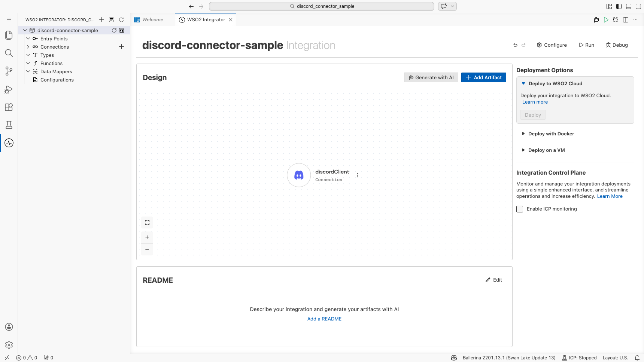
Task: Select the WSO2 Integrator tab
Action: click(x=206, y=20)
